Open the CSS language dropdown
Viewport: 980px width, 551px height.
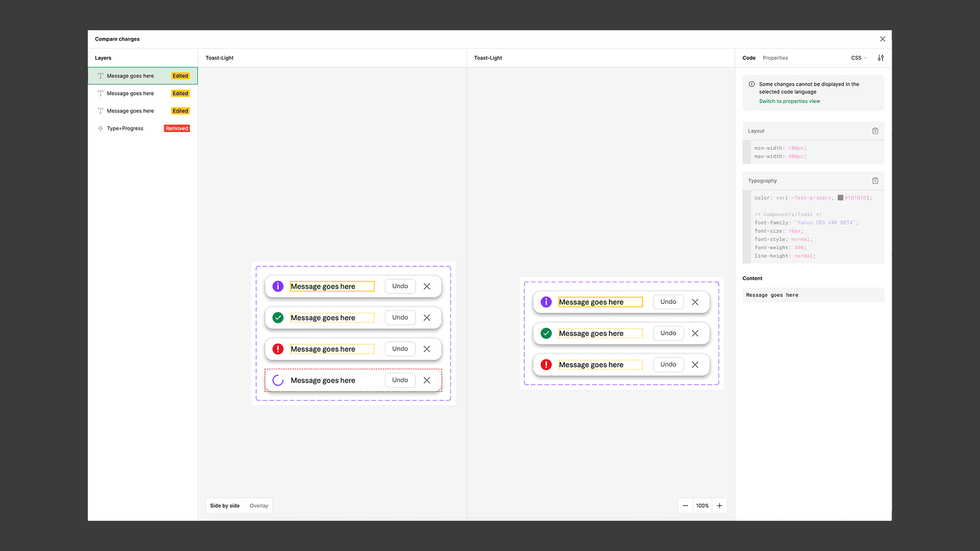(x=859, y=58)
